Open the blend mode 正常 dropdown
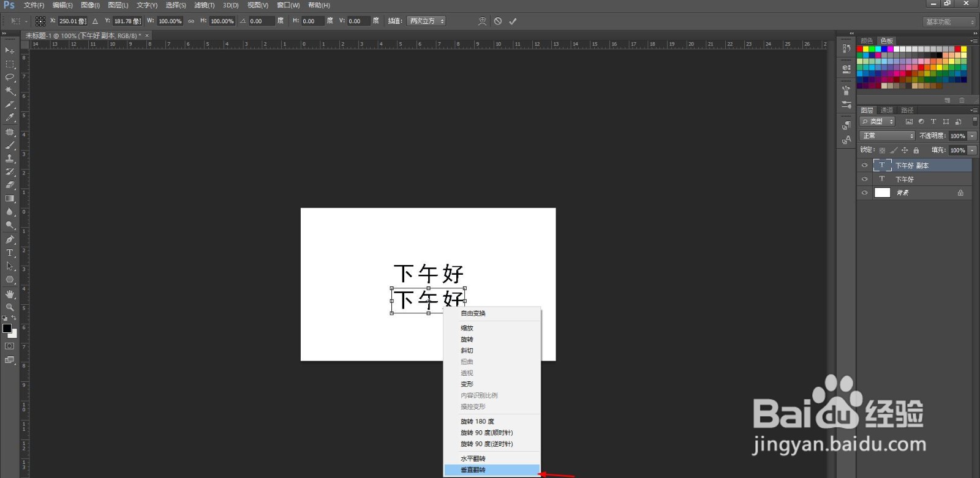The image size is (980, 478). point(887,136)
